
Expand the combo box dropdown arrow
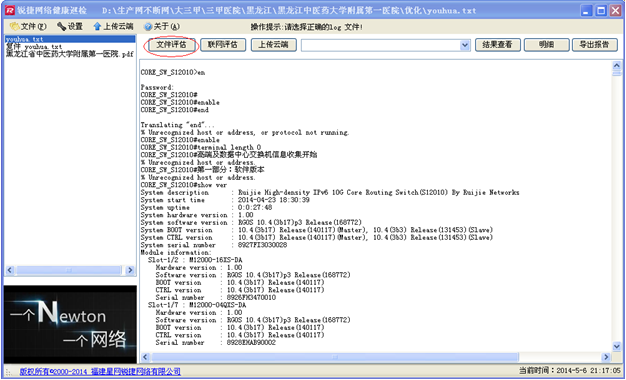tap(465, 46)
